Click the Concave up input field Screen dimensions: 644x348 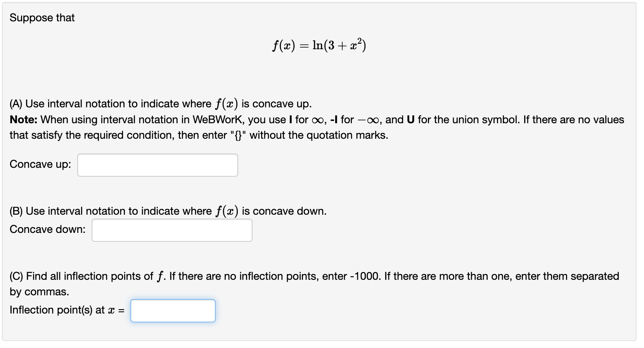click(157, 165)
